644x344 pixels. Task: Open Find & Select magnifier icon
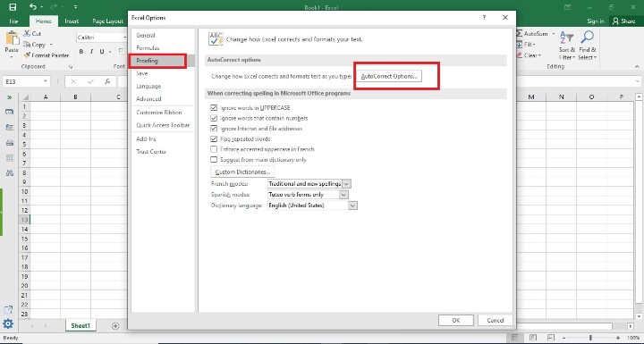(x=588, y=37)
